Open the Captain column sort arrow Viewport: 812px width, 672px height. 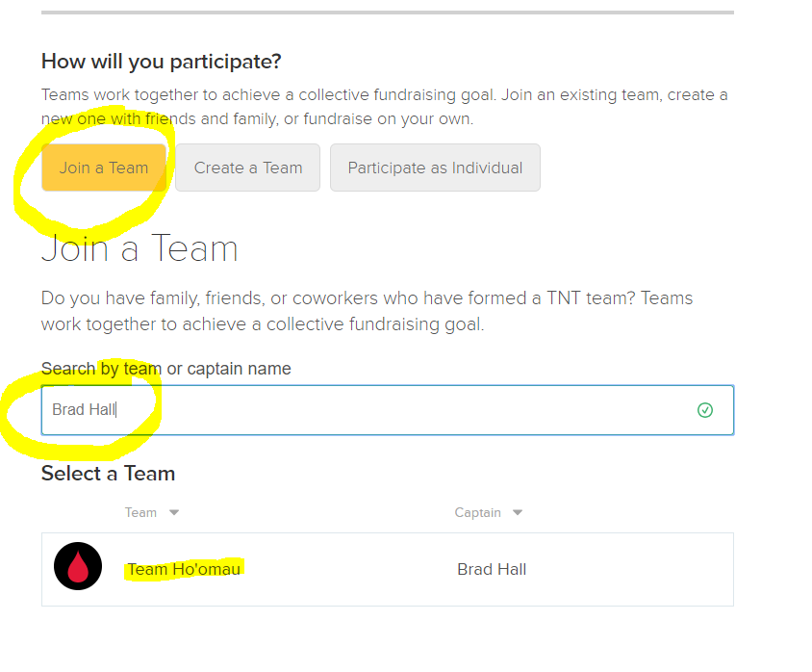(x=518, y=512)
